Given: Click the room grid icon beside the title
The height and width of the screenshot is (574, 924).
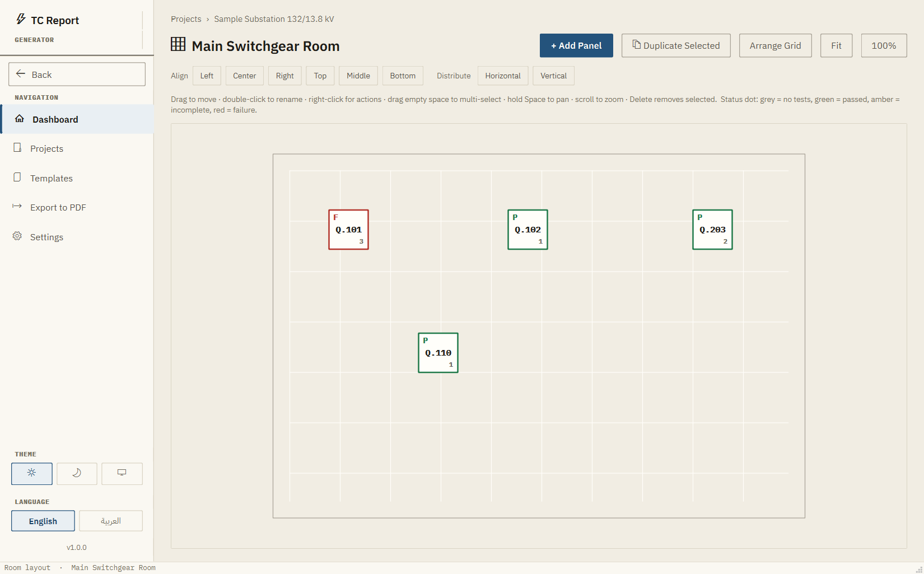Looking at the screenshot, I should 178,44.
